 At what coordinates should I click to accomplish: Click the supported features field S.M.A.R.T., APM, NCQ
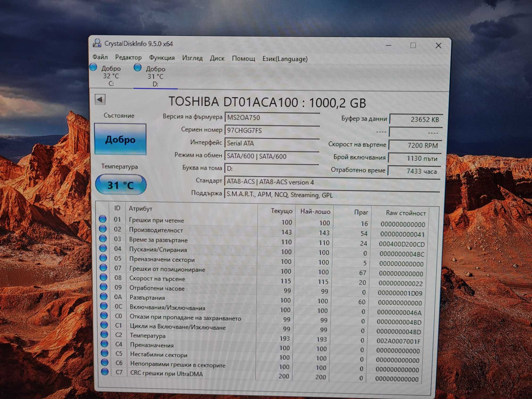(x=332, y=194)
